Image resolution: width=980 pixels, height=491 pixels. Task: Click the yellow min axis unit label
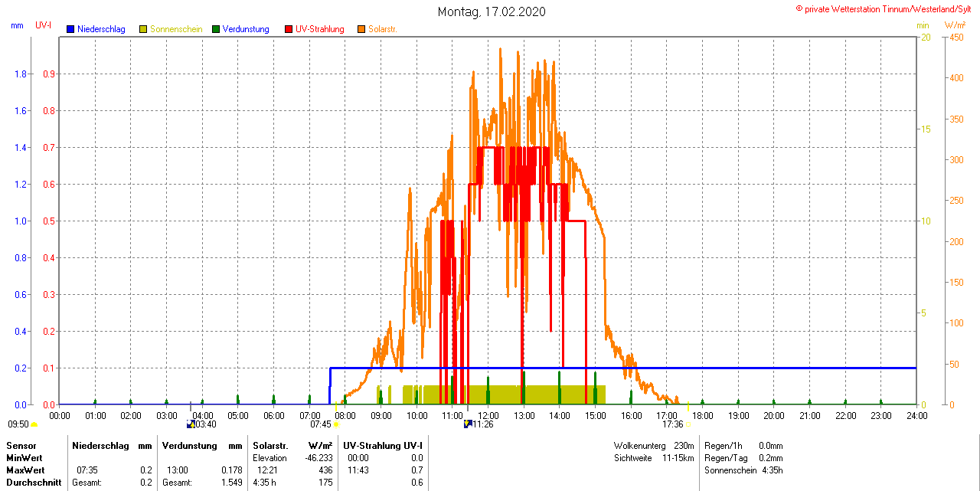(923, 25)
